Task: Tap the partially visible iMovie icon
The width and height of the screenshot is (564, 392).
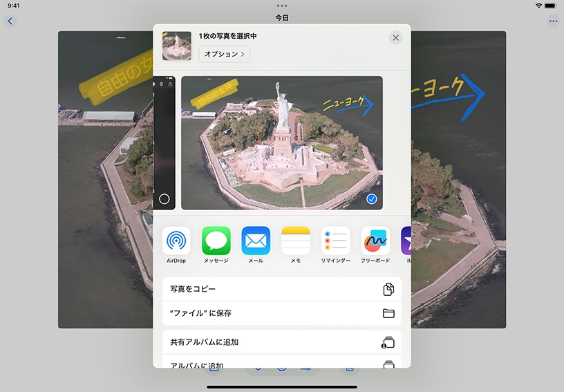Action: click(x=406, y=241)
